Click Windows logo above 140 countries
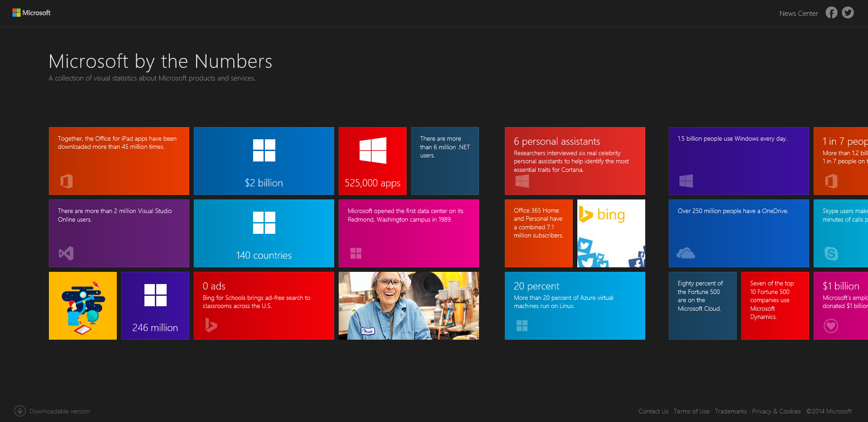This screenshot has height=422, width=868. (x=264, y=223)
